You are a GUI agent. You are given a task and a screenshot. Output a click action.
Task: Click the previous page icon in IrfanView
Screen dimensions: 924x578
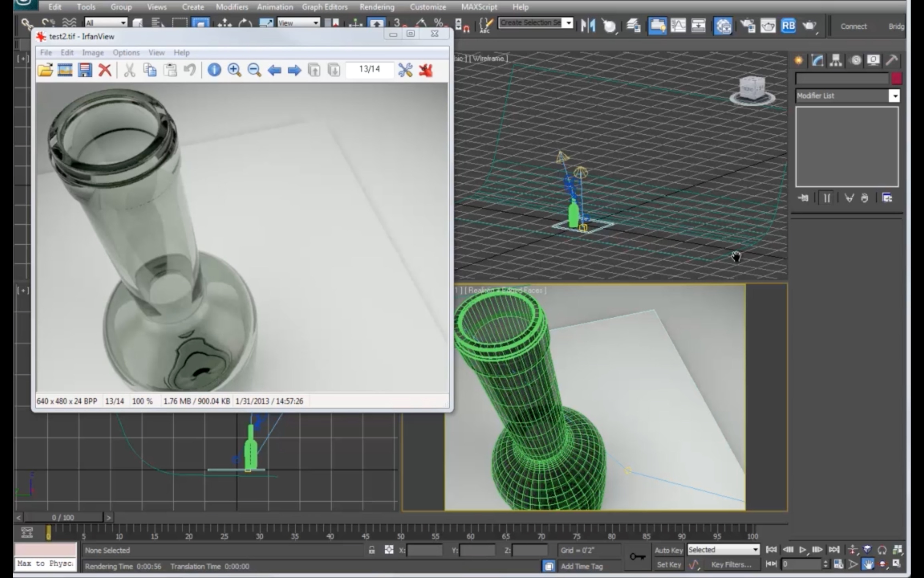(314, 70)
